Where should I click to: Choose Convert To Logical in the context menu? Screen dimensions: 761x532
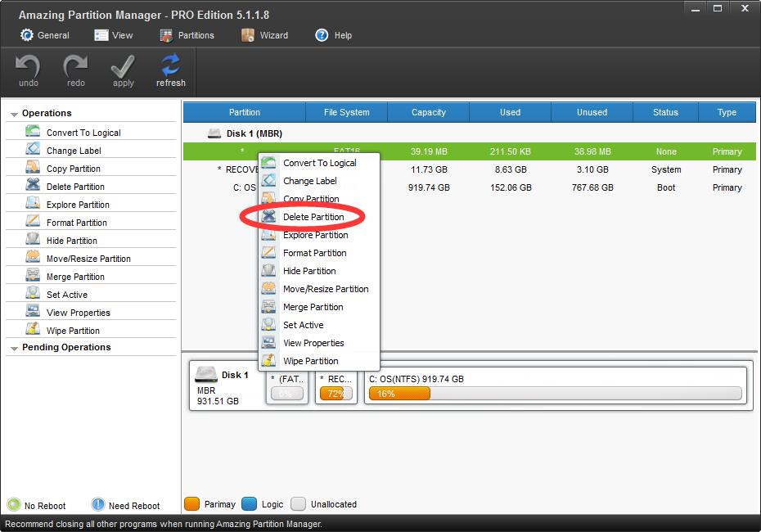(319, 163)
